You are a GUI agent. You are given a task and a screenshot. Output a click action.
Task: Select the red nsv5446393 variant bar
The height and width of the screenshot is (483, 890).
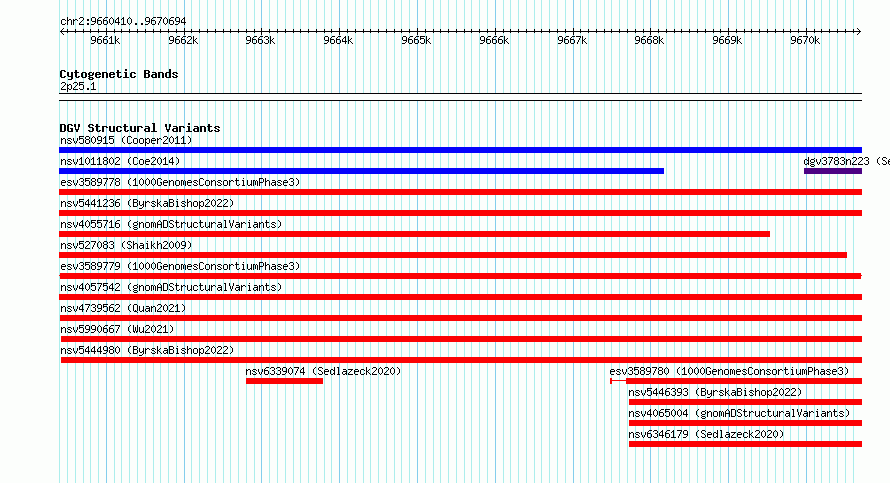[745, 402]
